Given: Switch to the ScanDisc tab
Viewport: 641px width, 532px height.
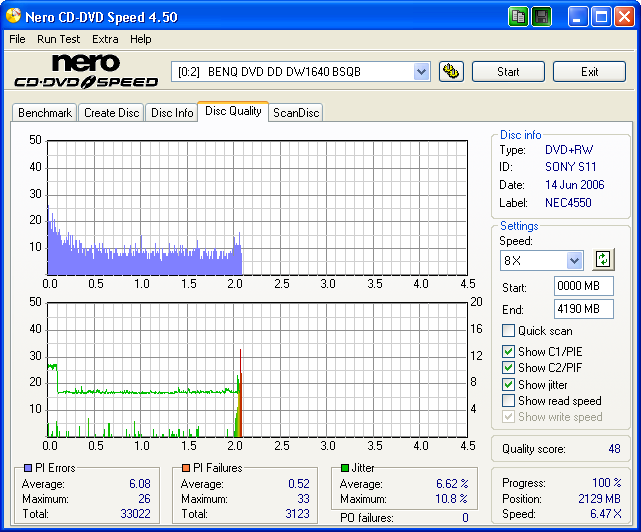Looking at the screenshot, I should tap(296, 113).
